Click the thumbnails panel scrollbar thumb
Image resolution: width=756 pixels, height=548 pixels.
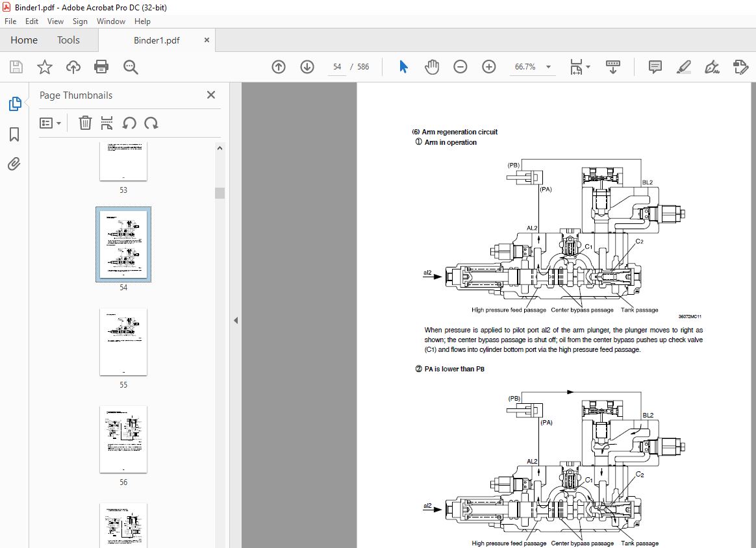(220, 193)
